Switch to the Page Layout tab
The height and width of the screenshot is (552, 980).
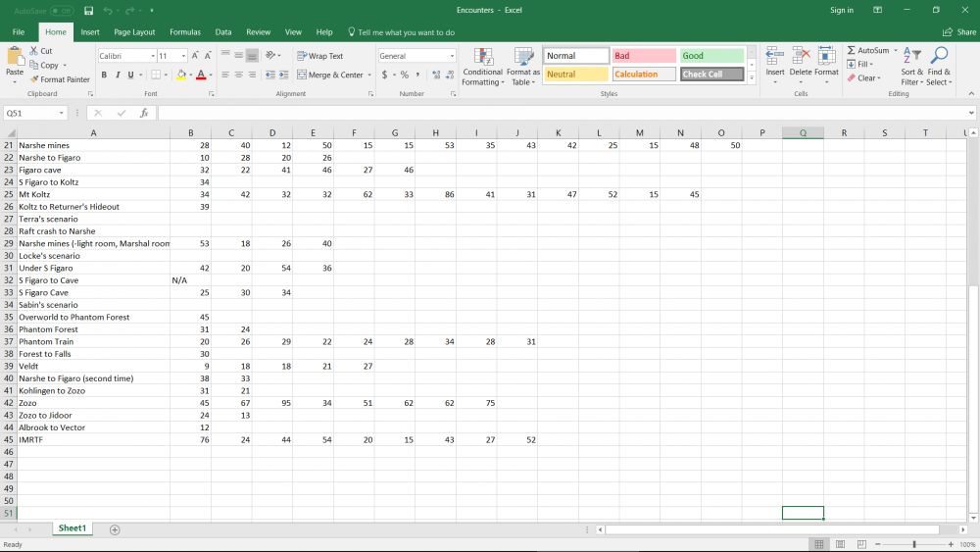134,32
